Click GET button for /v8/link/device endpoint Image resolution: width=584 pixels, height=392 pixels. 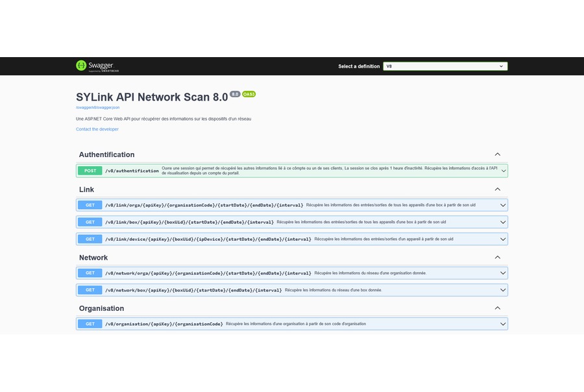click(90, 239)
